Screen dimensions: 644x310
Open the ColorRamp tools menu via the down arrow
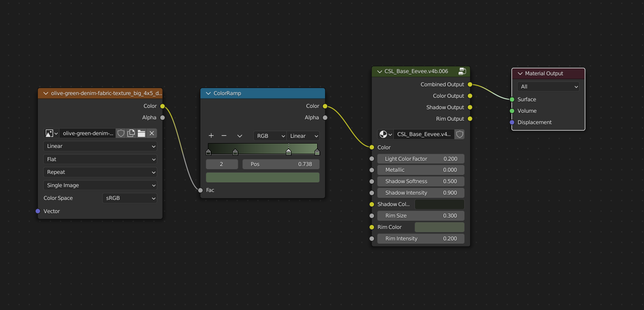(x=239, y=136)
